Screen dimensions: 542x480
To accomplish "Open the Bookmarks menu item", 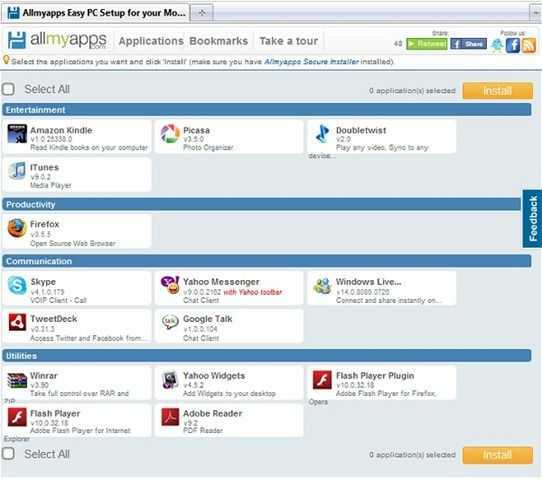I will point(219,41).
